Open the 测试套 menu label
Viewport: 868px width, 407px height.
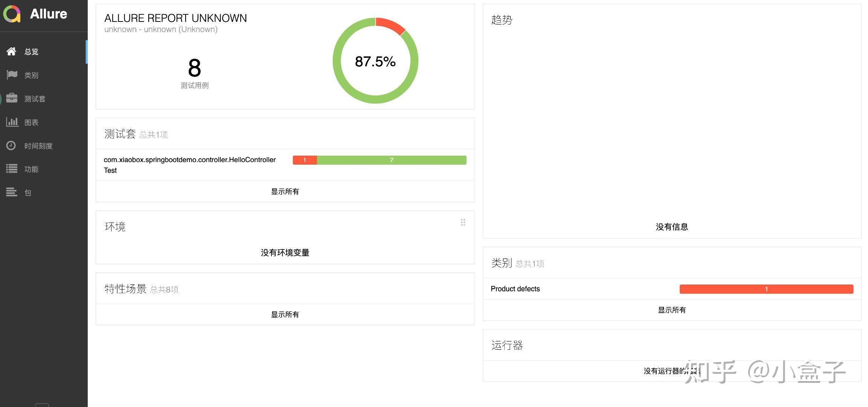coord(35,99)
